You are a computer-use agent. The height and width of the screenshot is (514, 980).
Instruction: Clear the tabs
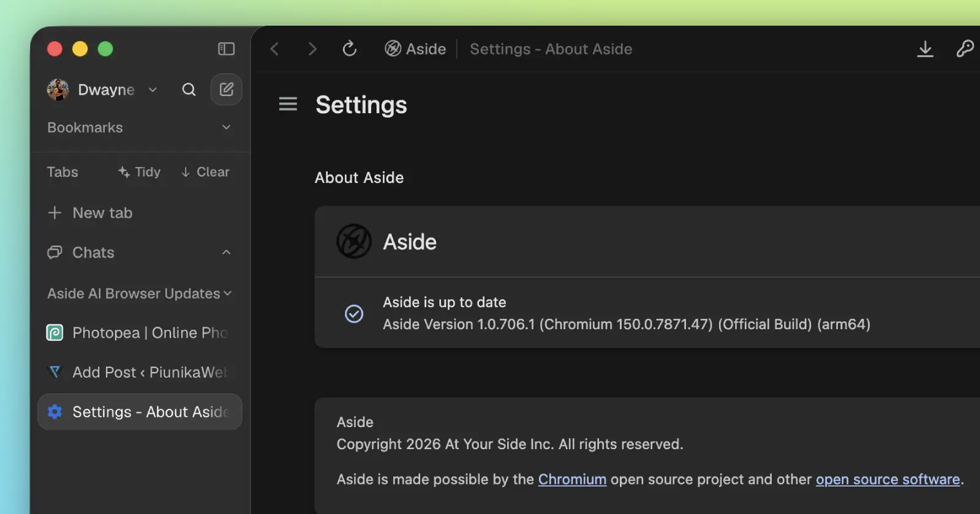[x=205, y=172]
